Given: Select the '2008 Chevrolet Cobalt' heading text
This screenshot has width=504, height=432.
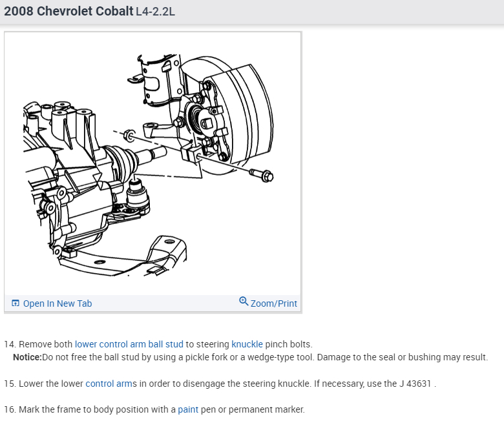Looking at the screenshot, I should pos(68,11).
